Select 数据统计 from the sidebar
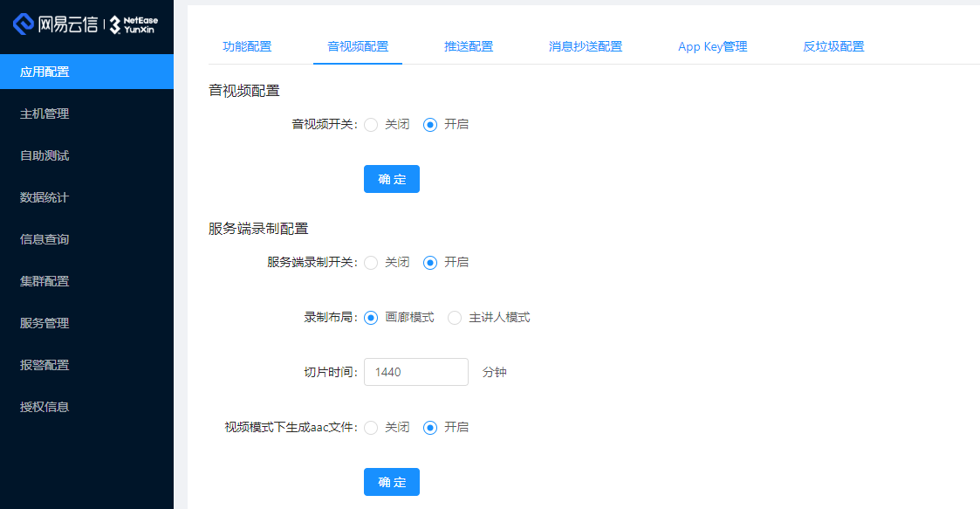The width and height of the screenshot is (980, 509). coord(45,197)
